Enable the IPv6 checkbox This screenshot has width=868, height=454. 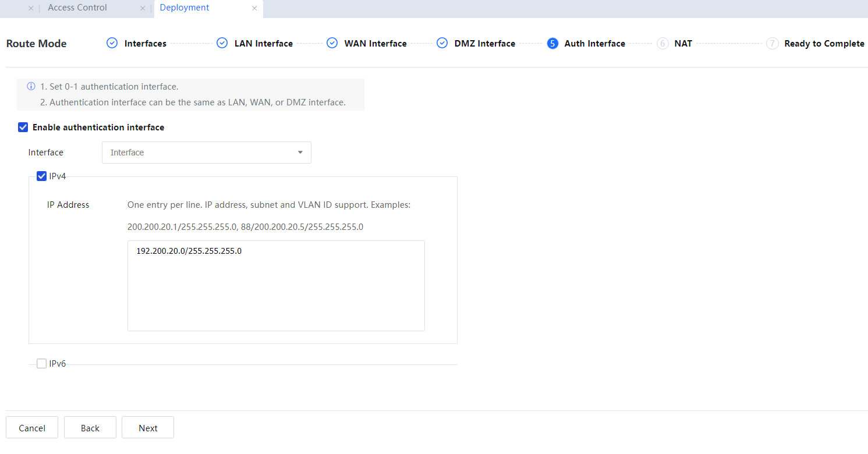pyautogui.click(x=42, y=364)
